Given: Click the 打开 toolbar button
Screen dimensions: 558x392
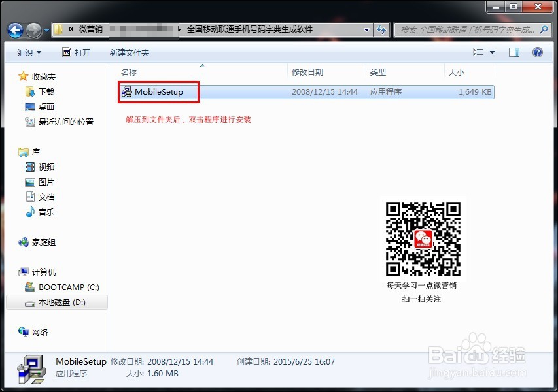Looking at the screenshot, I should coord(77,53).
